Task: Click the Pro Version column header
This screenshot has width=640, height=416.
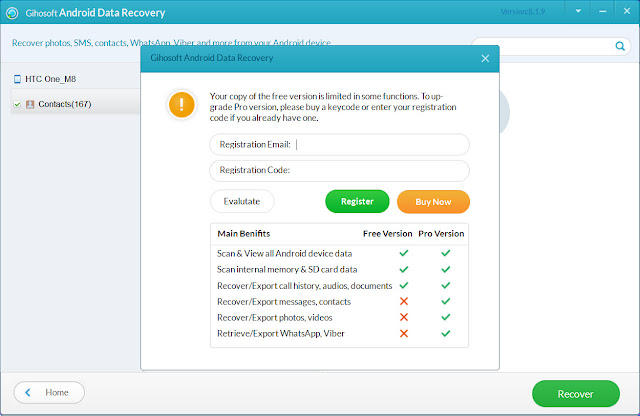Action: coord(441,234)
